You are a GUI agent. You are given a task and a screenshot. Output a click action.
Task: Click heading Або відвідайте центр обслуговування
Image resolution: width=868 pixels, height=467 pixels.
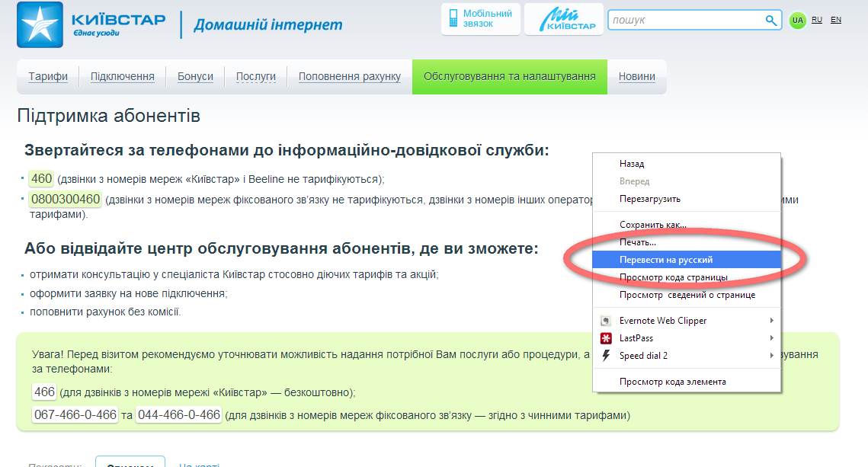[281, 248]
